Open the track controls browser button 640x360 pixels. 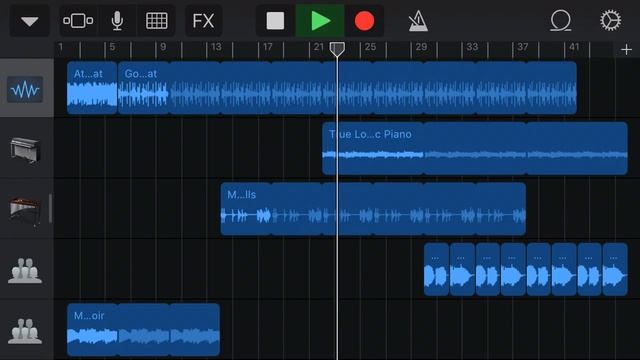tap(78, 21)
